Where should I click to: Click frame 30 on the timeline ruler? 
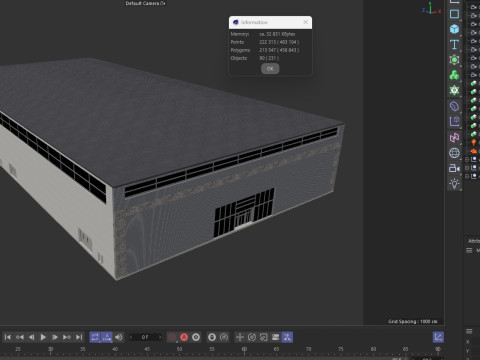point(50,349)
